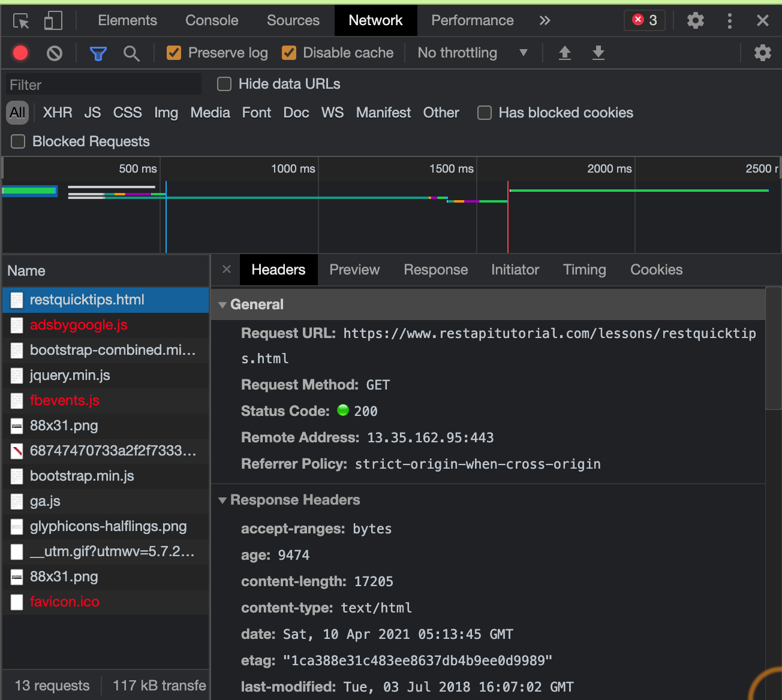Open the network search magnifier
Screen dimensions: 782x700
[x=131, y=53]
